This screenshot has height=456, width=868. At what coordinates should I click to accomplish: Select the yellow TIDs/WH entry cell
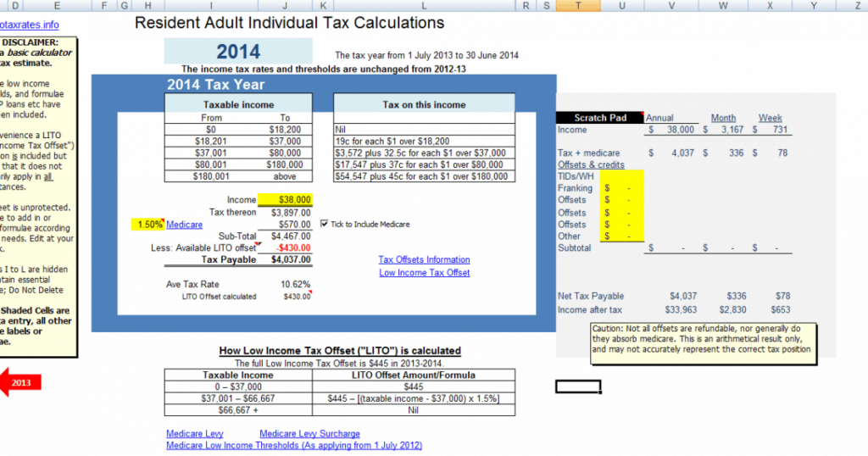click(x=621, y=176)
